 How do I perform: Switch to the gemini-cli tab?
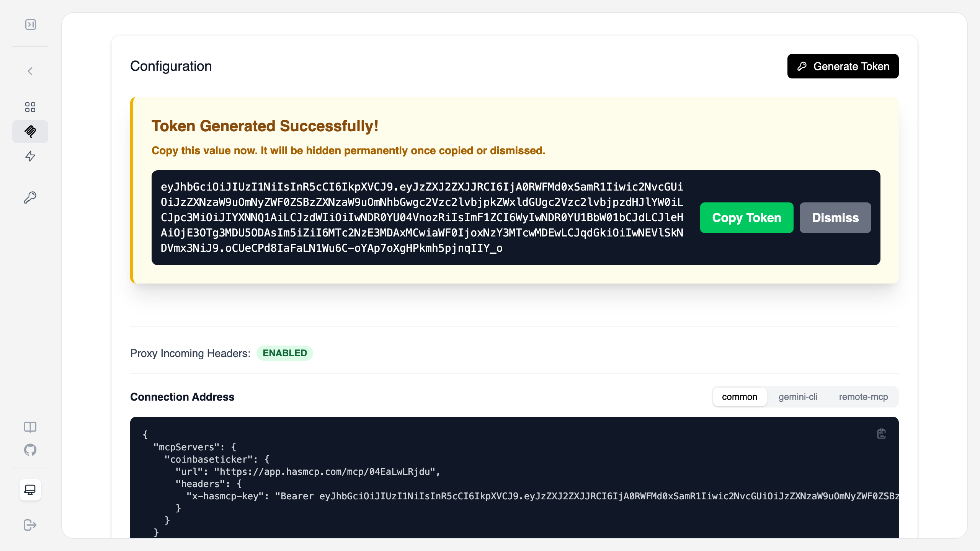tap(798, 397)
